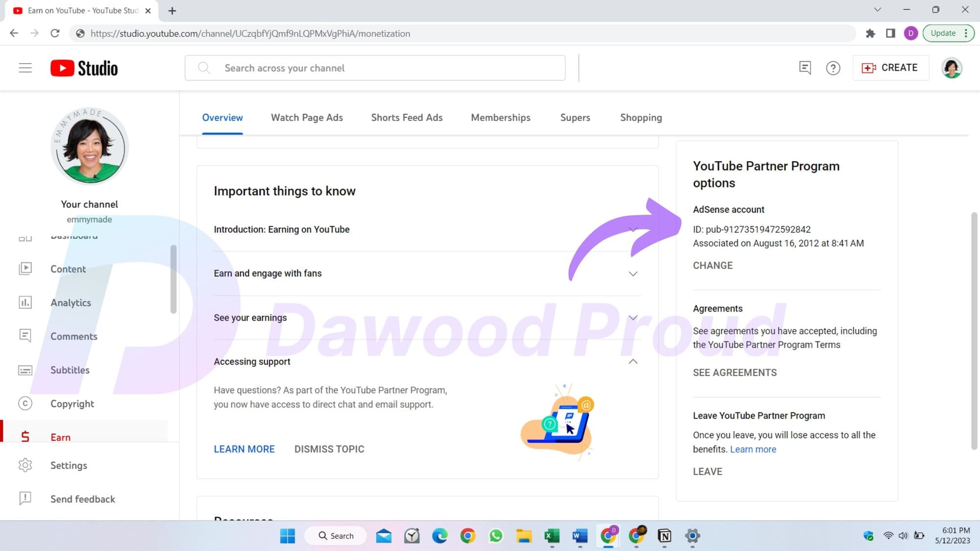Click the Dashboard sidebar icon
Image resolution: width=980 pixels, height=551 pixels.
[25, 235]
